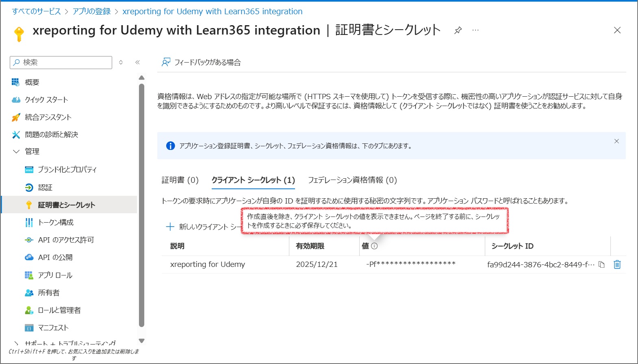Open アプリ ロール icon
The width and height of the screenshot is (638, 364).
point(29,275)
